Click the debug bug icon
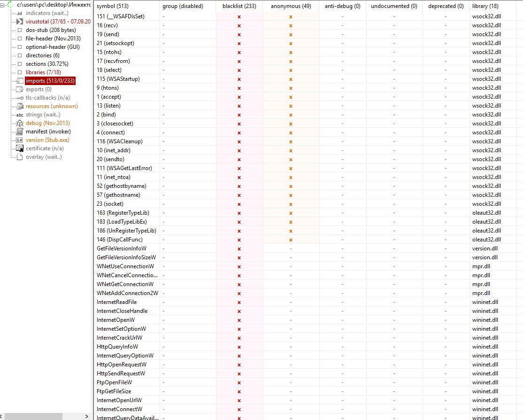Screen dimensions: 523x420 click(x=20, y=123)
